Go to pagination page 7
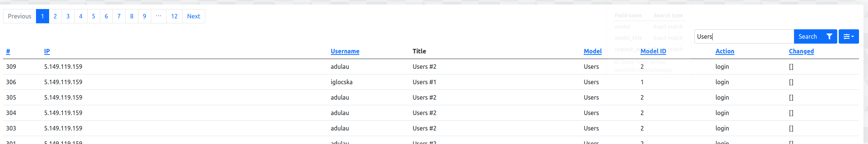This screenshot has width=868, height=144. tap(119, 16)
